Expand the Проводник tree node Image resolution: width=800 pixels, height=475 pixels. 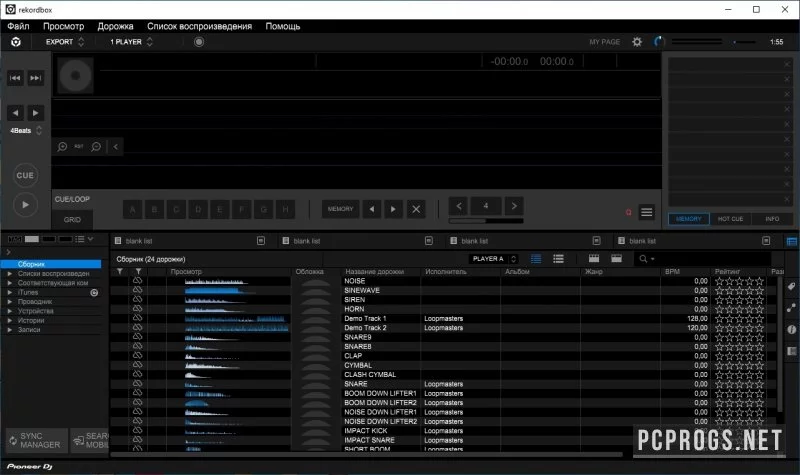coord(10,302)
